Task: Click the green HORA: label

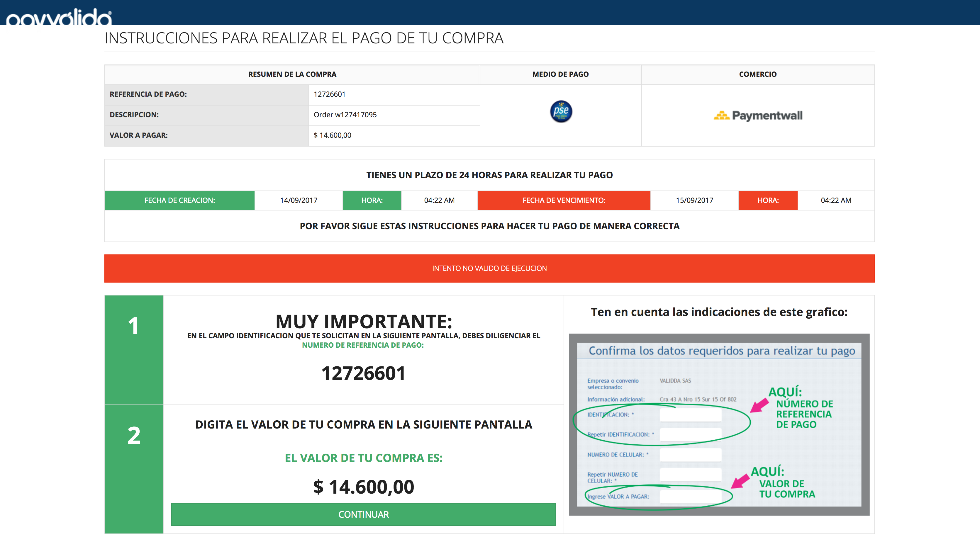Action: 372,200
